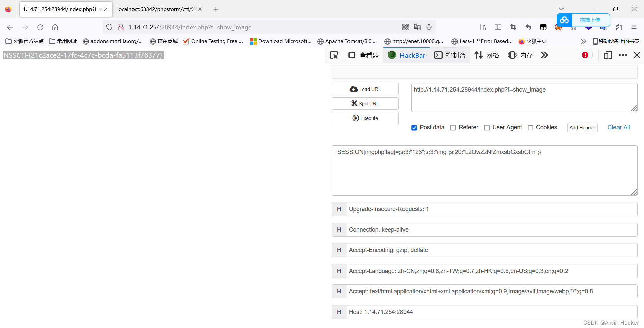Image resolution: width=644 pixels, height=328 pixels.
Task: Toggle responsive design mode in DevTools
Action: click(x=608, y=55)
